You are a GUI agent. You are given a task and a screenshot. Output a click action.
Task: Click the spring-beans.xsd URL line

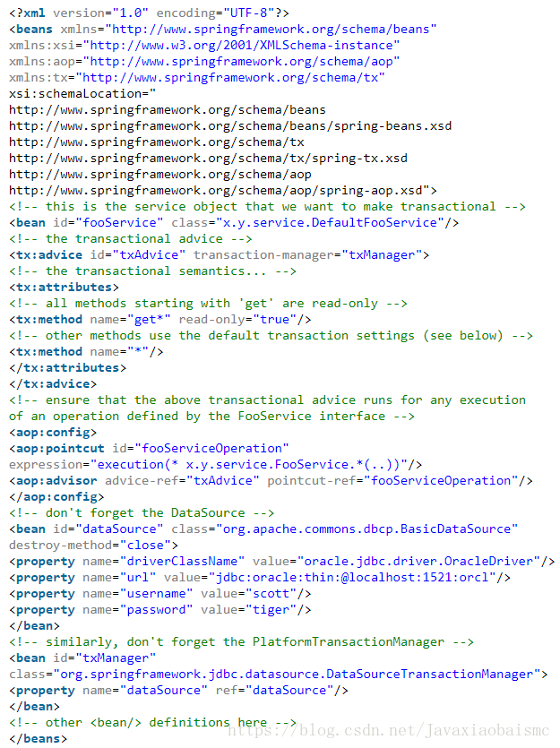pos(230,126)
